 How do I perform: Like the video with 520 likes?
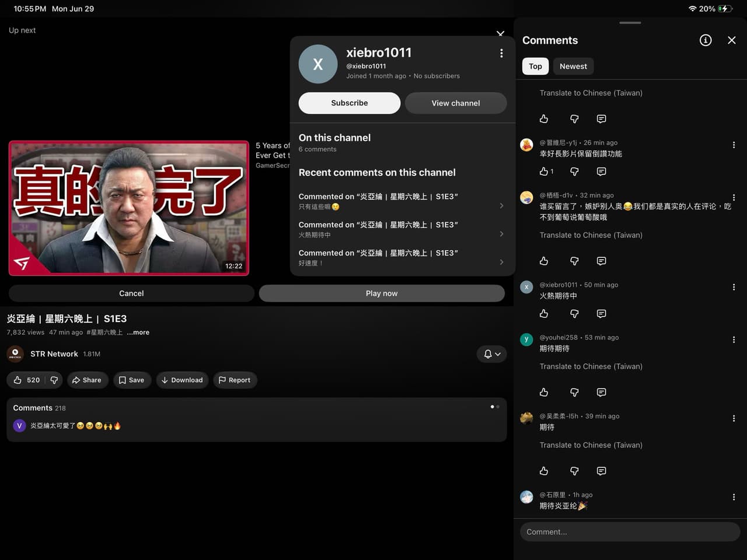point(26,380)
